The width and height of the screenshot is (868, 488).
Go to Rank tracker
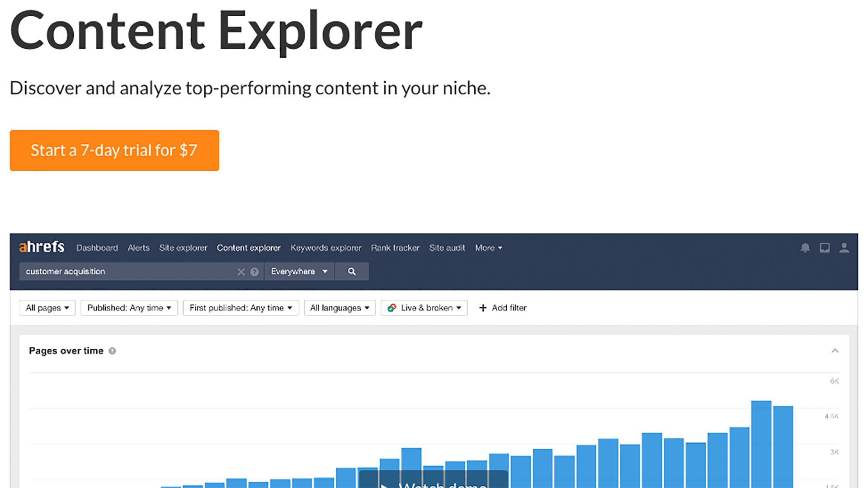tap(395, 248)
